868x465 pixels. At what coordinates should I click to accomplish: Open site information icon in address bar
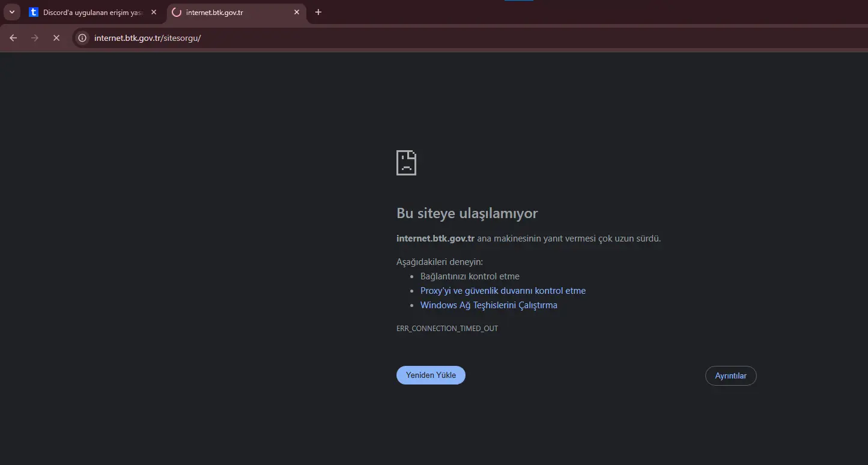click(83, 38)
